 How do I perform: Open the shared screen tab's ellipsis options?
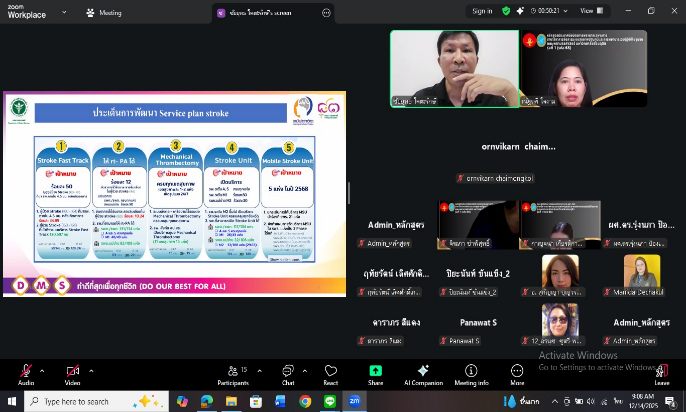pos(326,13)
